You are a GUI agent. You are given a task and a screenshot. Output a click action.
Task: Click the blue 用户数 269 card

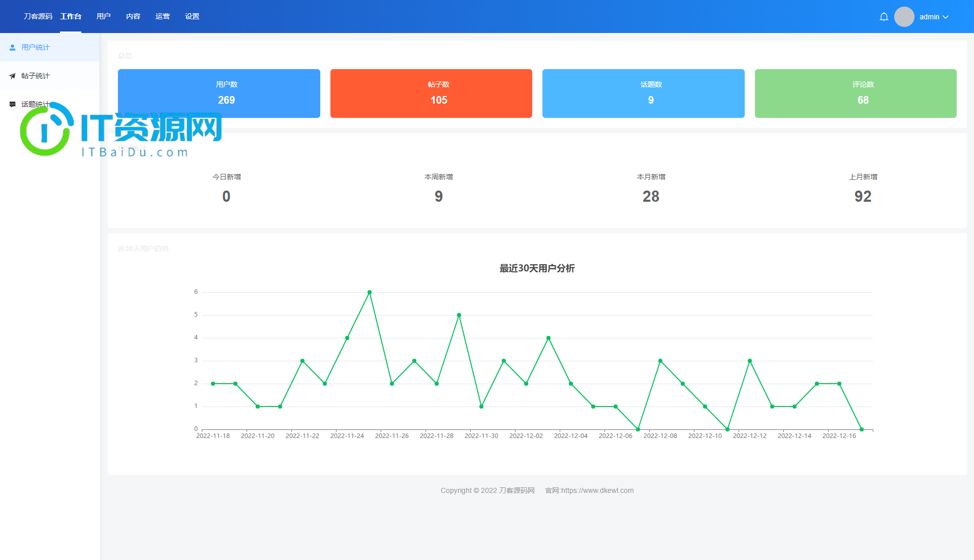click(219, 94)
